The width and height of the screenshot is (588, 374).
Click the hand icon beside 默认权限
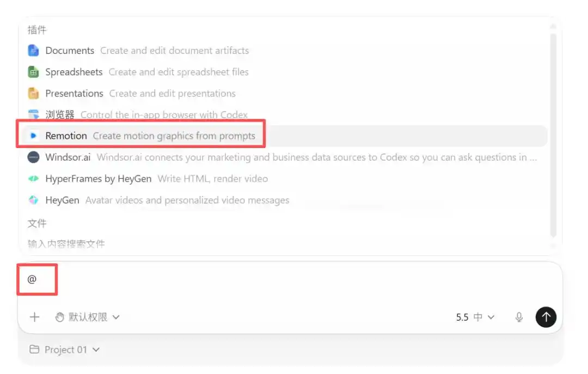coord(60,317)
